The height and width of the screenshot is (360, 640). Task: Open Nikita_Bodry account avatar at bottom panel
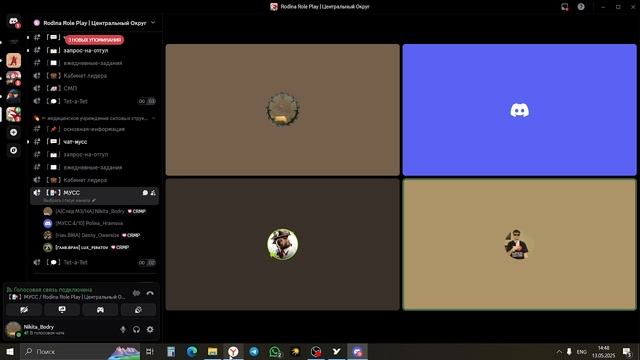pyautogui.click(x=13, y=329)
